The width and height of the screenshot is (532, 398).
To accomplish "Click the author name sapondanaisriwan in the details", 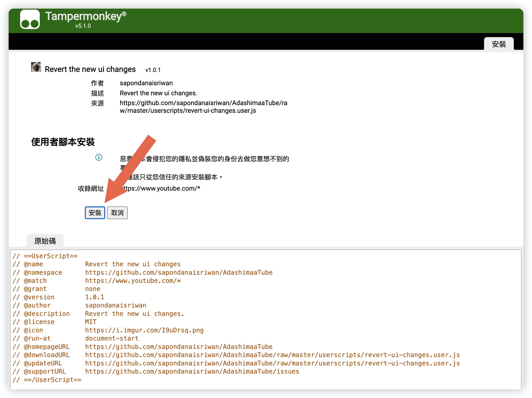I will point(146,83).
